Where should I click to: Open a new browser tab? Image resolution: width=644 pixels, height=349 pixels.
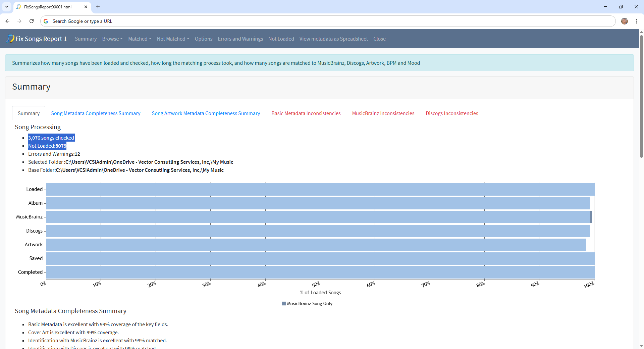coord(98,7)
